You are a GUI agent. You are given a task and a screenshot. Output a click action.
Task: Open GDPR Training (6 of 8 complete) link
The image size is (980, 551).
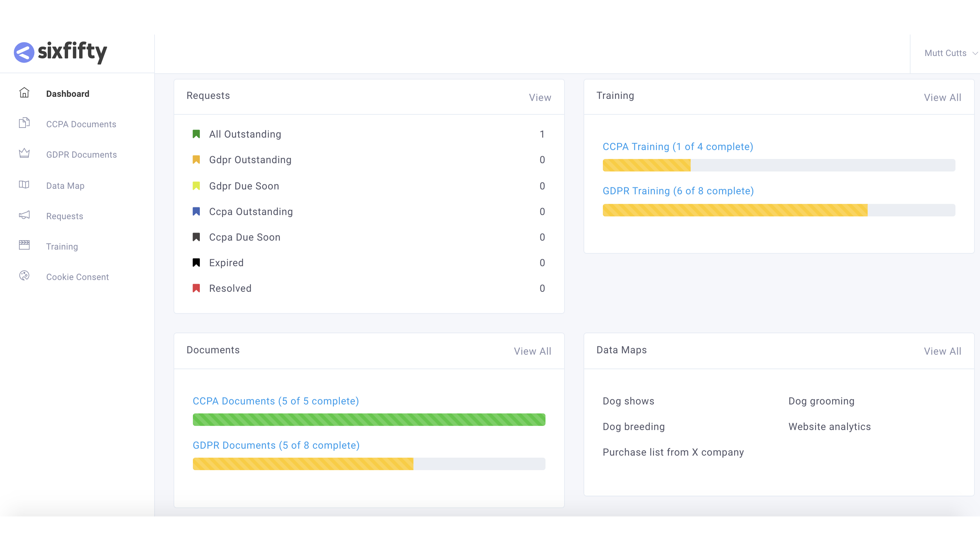coord(678,191)
